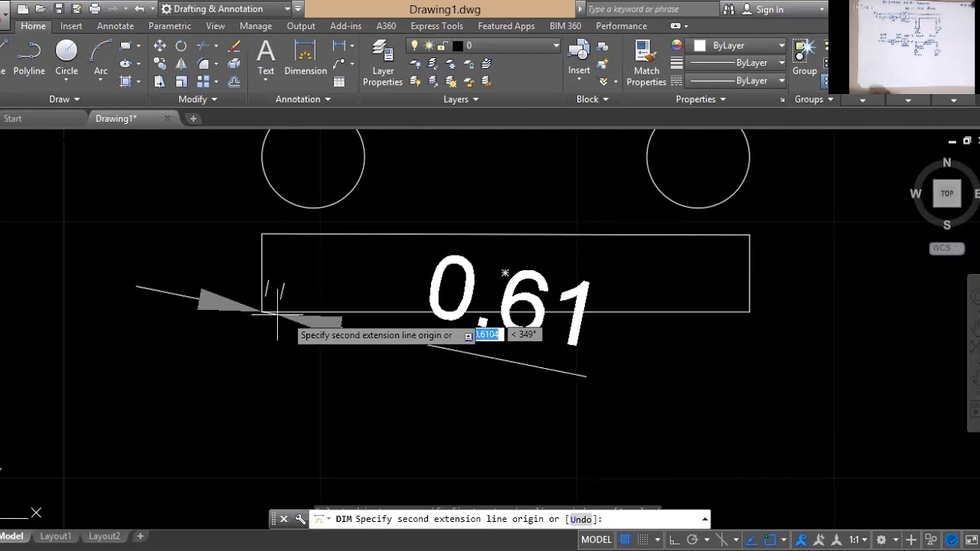
Task: Click the Copy tool icon
Action: 159,64
